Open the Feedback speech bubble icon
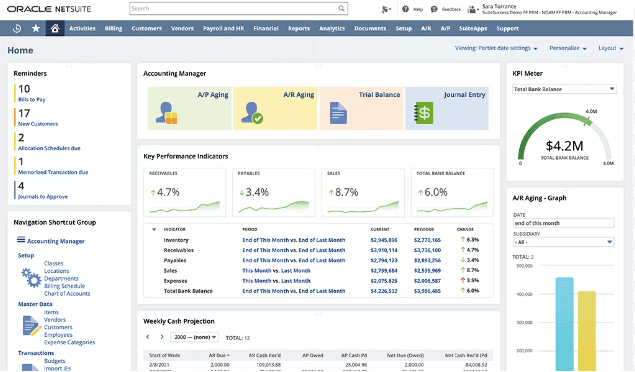This screenshot has height=372, width=635. pyautogui.click(x=434, y=9)
